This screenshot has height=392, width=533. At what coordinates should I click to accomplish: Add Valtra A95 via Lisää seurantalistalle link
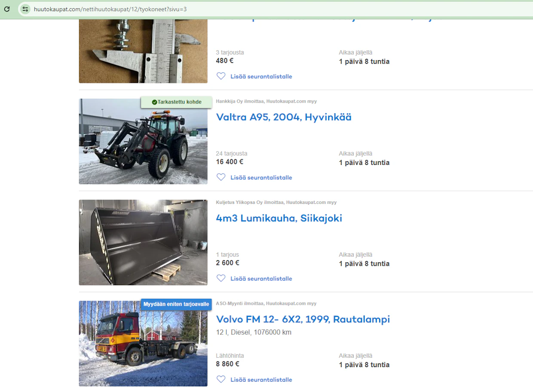coord(261,177)
